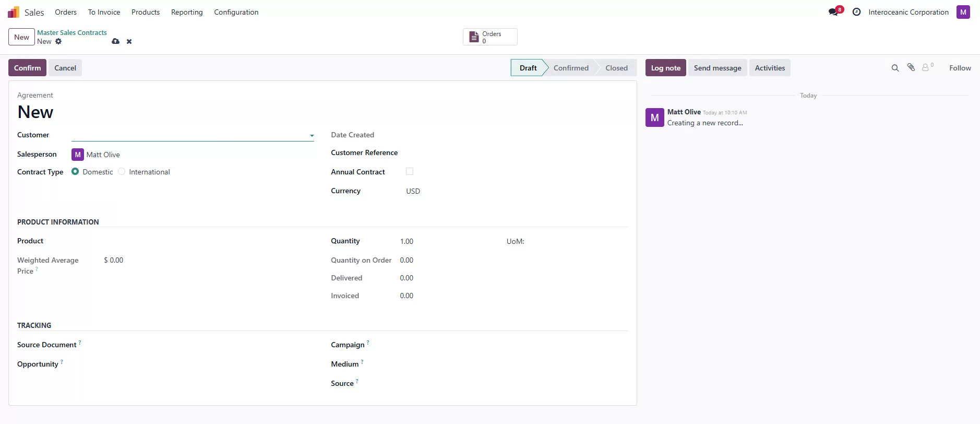
Task: Click the Invoiced 0.00 value
Action: (407, 296)
